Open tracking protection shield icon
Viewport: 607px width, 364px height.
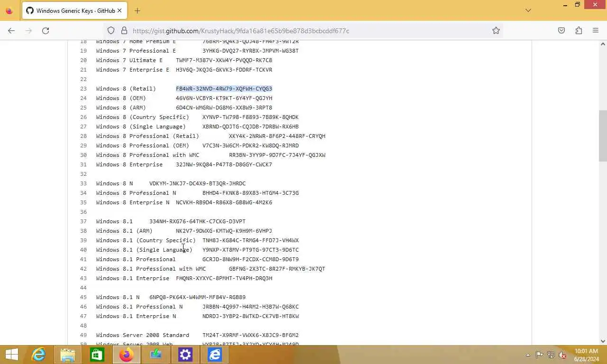(111, 30)
